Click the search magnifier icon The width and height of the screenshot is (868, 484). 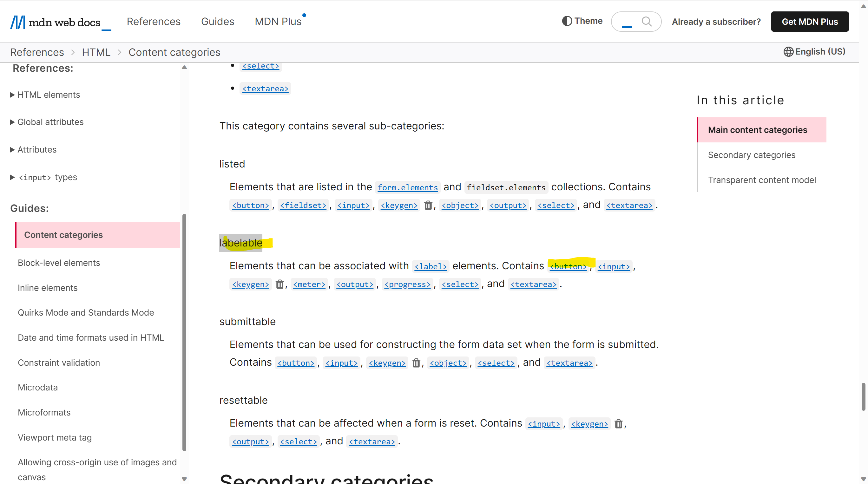tap(647, 22)
